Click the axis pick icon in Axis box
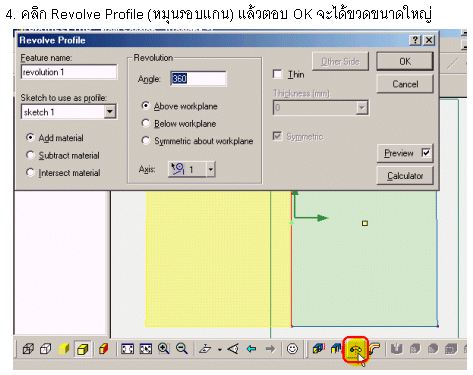 tap(178, 169)
